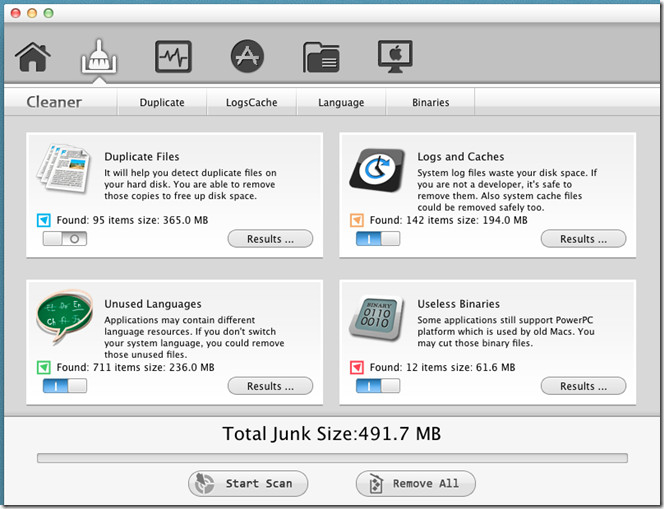
Task: Open the Home section icon
Action: tap(32, 58)
